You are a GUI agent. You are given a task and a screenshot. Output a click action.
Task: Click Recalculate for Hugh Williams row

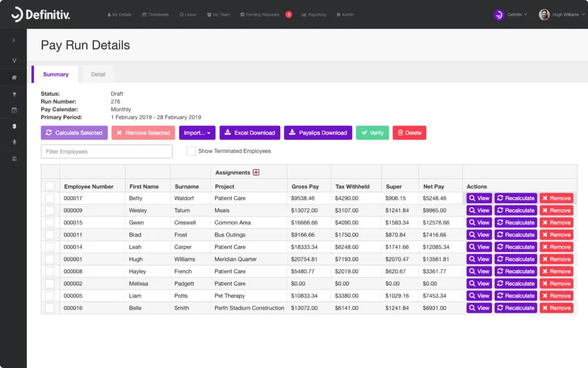[x=515, y=259]
